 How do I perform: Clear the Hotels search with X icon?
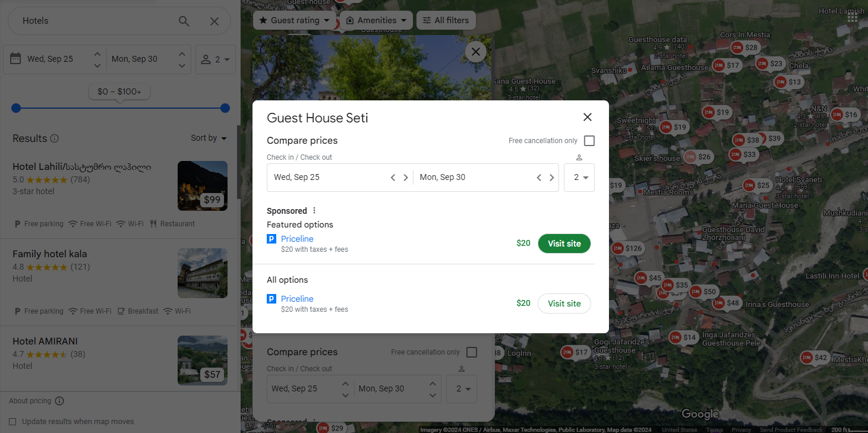tap(214, 21)
